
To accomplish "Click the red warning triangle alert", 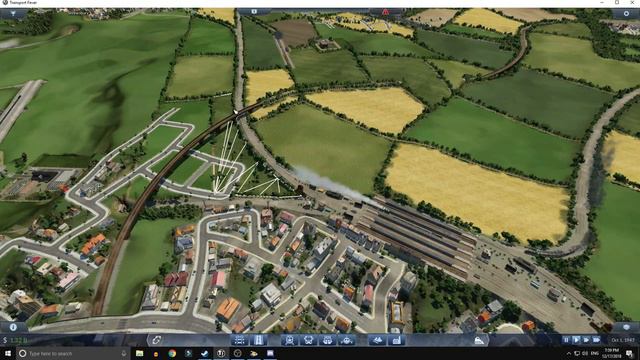I will [385, 12].
